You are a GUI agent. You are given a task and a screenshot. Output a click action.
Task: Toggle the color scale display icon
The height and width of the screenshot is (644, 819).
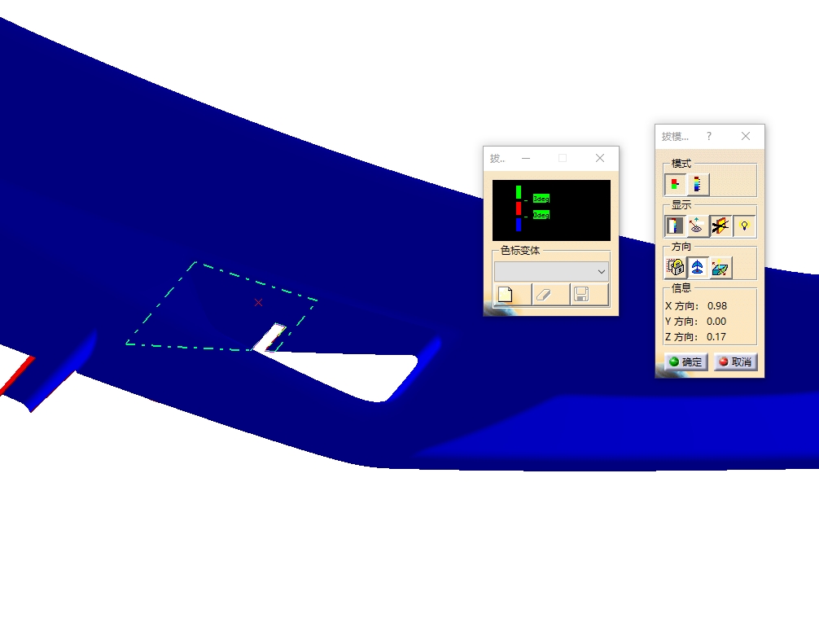pyautogui.click(x=675, y=226)
